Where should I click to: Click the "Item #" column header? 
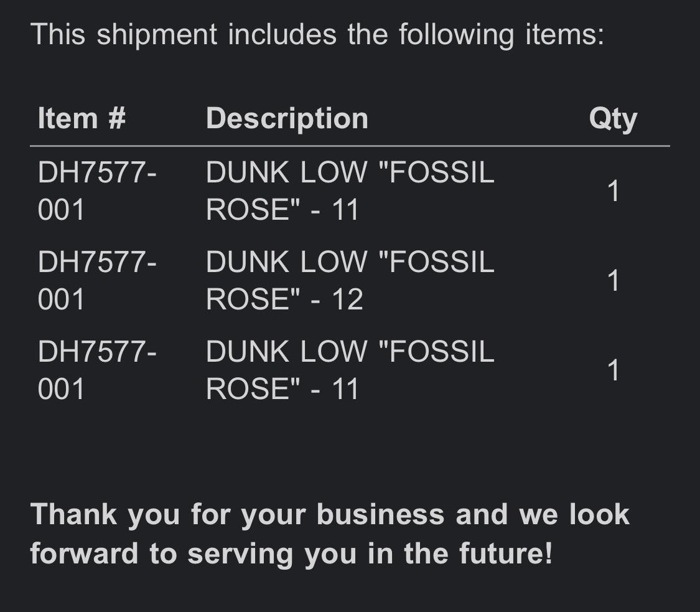(x=82, y=118)
